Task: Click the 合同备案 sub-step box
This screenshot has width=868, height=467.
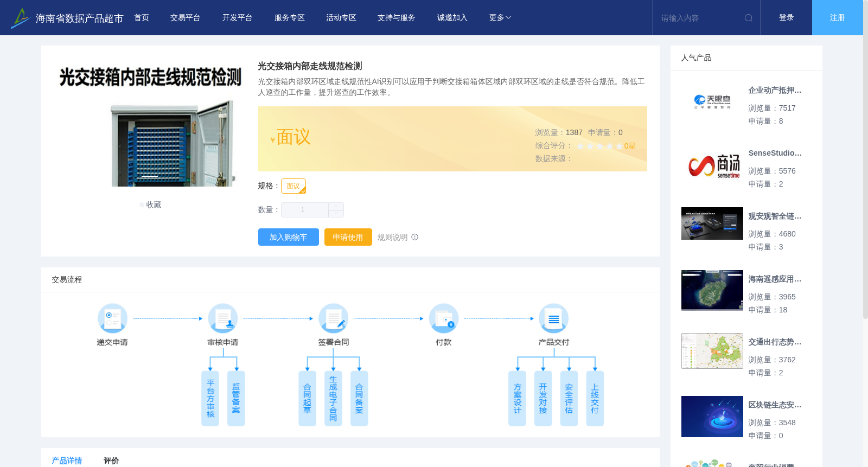Action: click(x=359, y=399)
